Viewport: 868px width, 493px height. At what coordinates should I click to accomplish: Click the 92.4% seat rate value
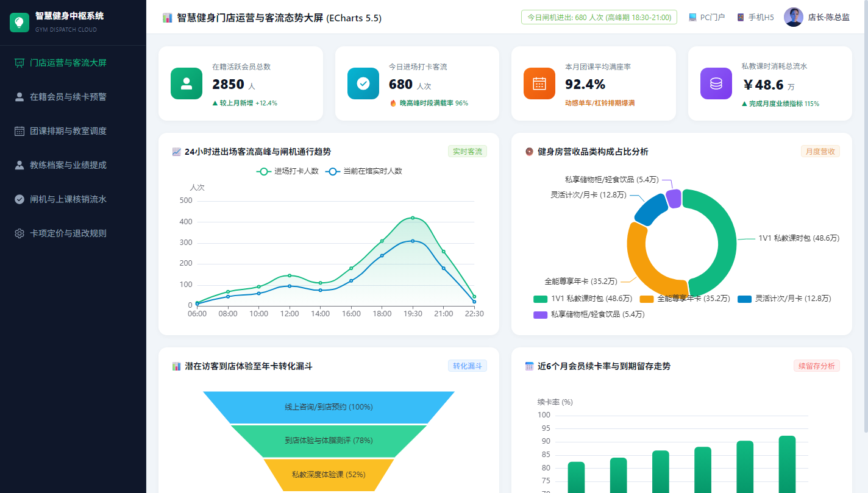pos(585,85)
